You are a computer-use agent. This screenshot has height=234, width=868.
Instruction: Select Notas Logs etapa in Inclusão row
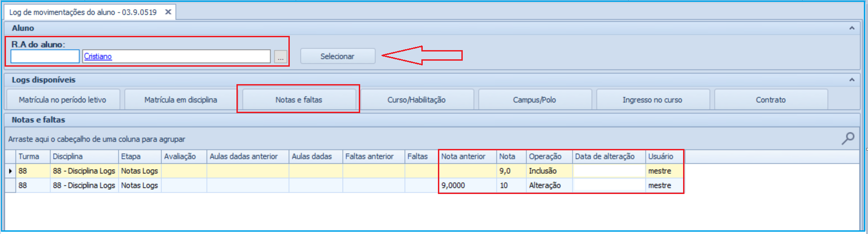pyautogui.click(x=140, y=171)
